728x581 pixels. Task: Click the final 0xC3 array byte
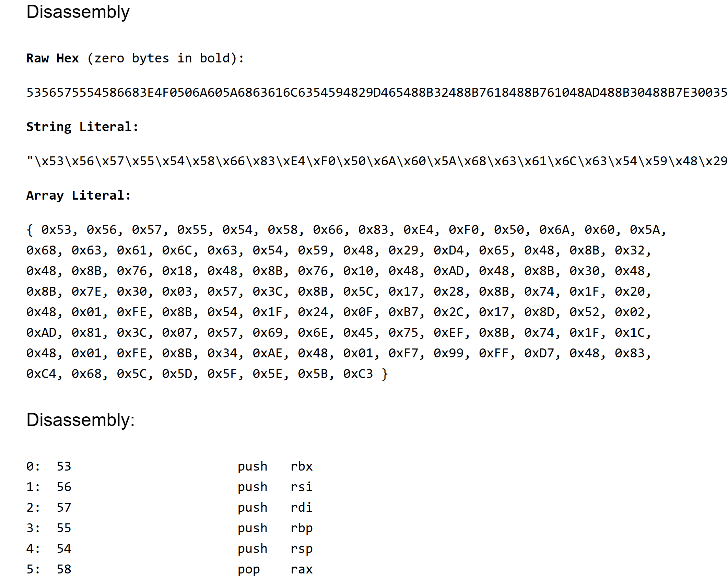point(358,374)
